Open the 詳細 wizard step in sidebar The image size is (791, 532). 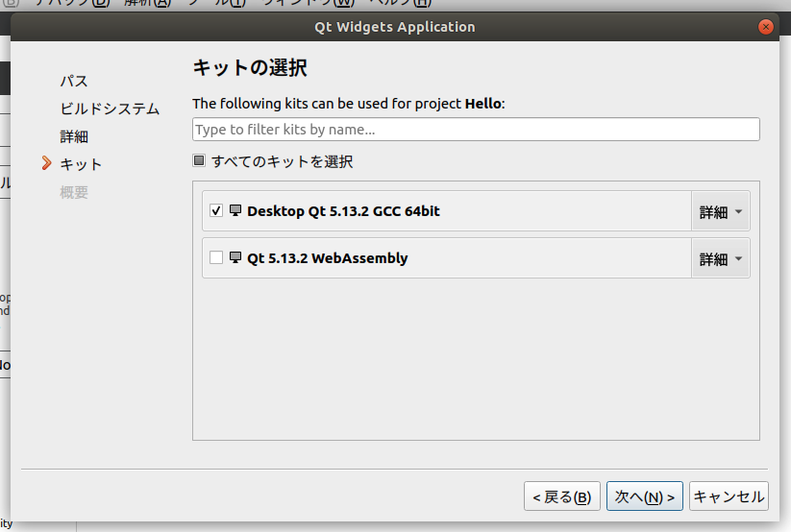tap(74, 136)
